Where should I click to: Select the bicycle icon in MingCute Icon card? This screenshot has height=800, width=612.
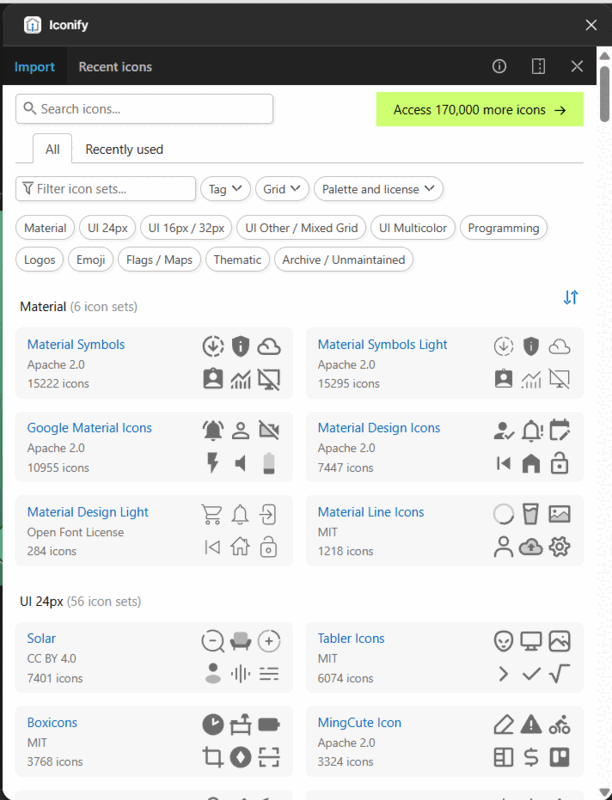tap(559, 724)
